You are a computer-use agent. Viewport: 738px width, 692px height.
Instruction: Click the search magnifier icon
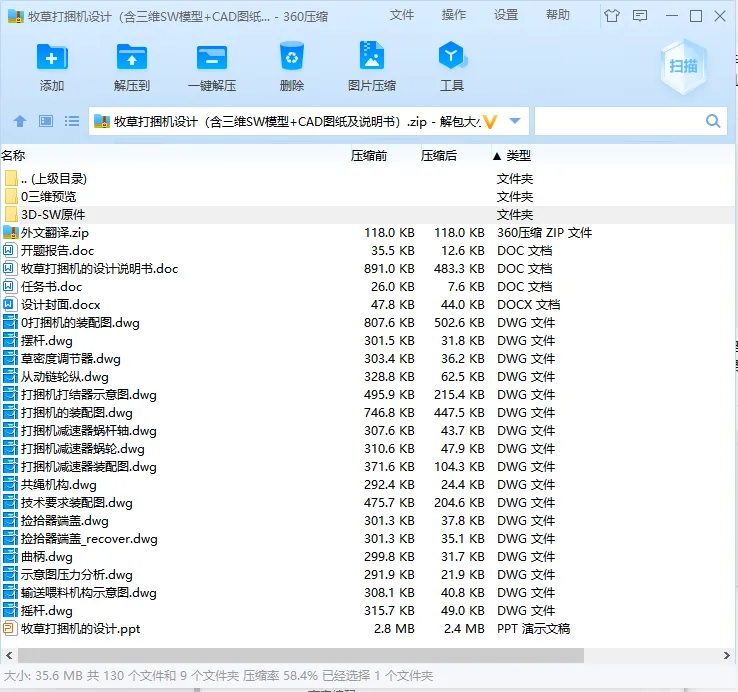point(713,121)
